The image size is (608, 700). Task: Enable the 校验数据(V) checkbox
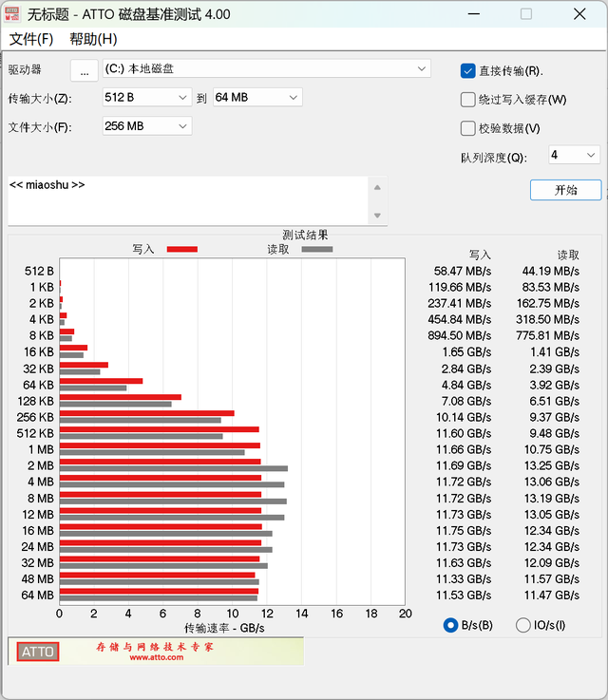click(x=467, y=128)
